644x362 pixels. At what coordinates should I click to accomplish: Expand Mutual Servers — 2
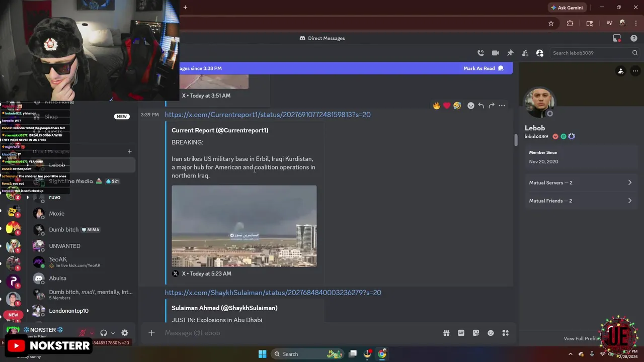pyautogui.click(x=580, y=183)
